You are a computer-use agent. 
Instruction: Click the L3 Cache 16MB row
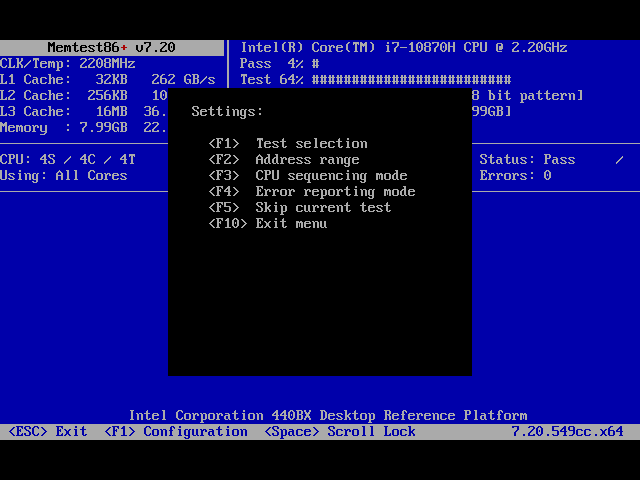pyautogui.click(x=84, y=111)
